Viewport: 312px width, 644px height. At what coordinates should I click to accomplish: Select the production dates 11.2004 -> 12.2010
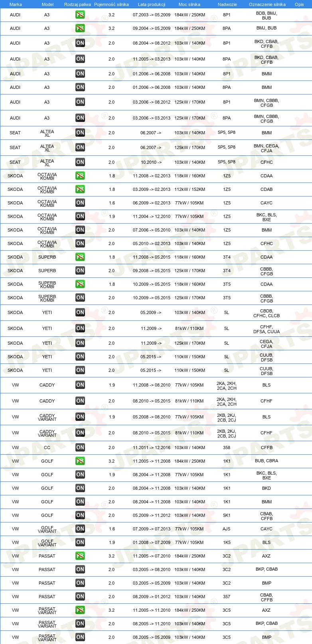[152, 216]
